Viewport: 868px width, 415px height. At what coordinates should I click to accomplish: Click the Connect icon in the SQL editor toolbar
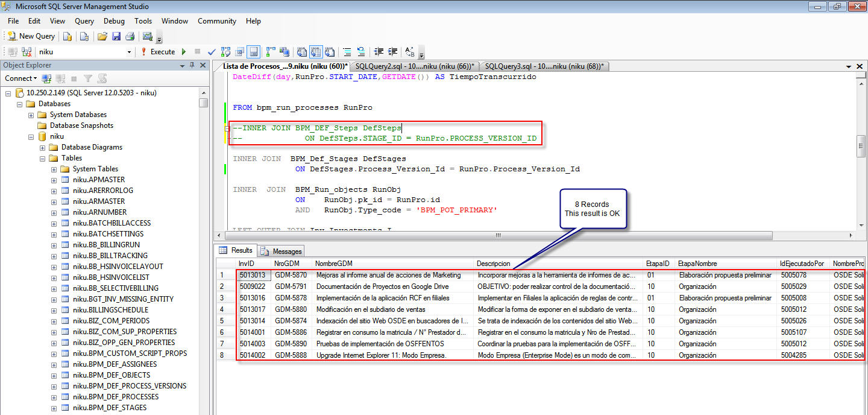pyautogui.click(x=12, y=52)
